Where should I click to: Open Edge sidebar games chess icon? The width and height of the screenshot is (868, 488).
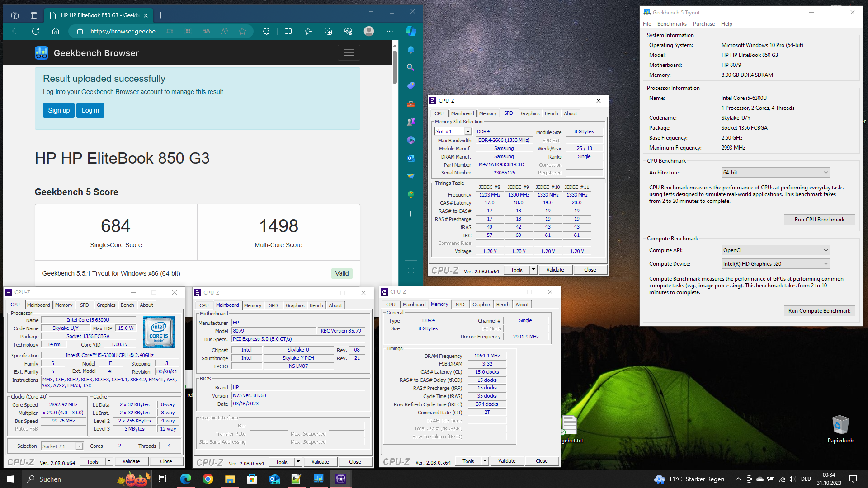click(x=410, y=122)
